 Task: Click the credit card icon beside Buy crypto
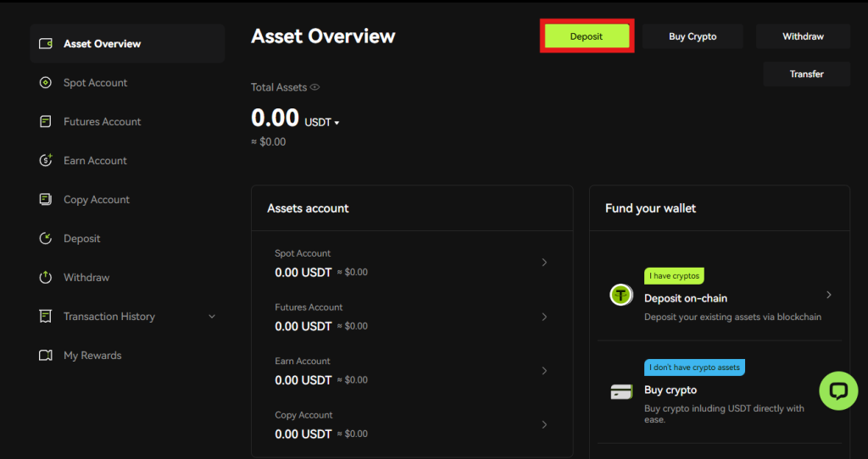(x=621, y=392)
